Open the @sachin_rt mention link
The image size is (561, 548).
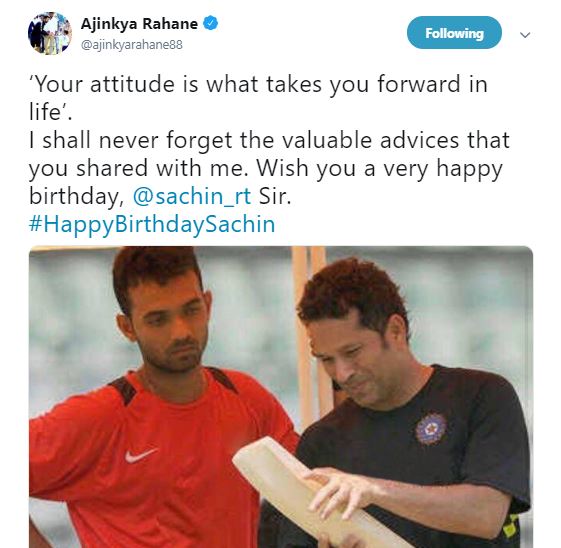click(x=192, y=196)
